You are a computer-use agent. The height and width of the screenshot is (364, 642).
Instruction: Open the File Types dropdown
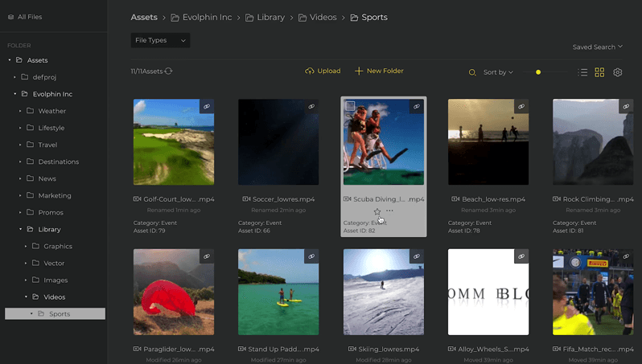[160, 40]
